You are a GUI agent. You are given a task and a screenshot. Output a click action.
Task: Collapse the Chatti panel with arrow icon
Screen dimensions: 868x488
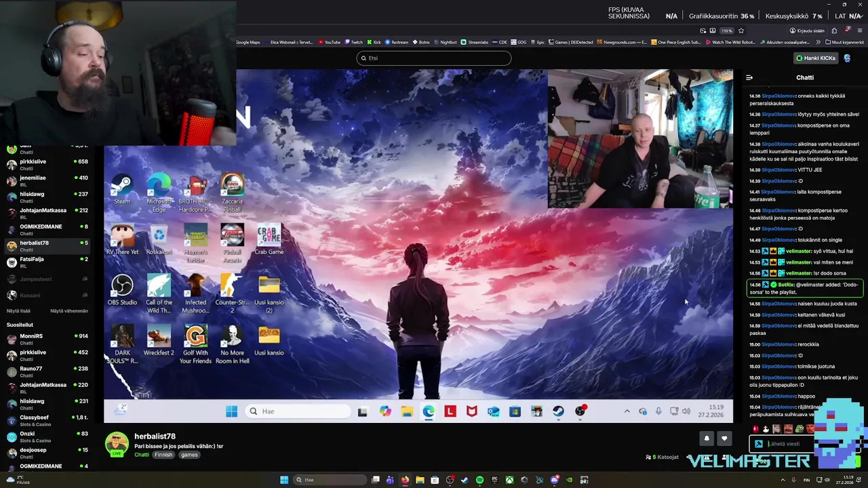(749, 78)
